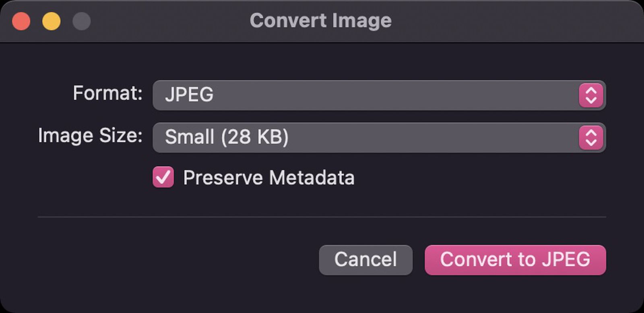Click the gray zoom button icon

pyautogui.click(x=80, y=21)
